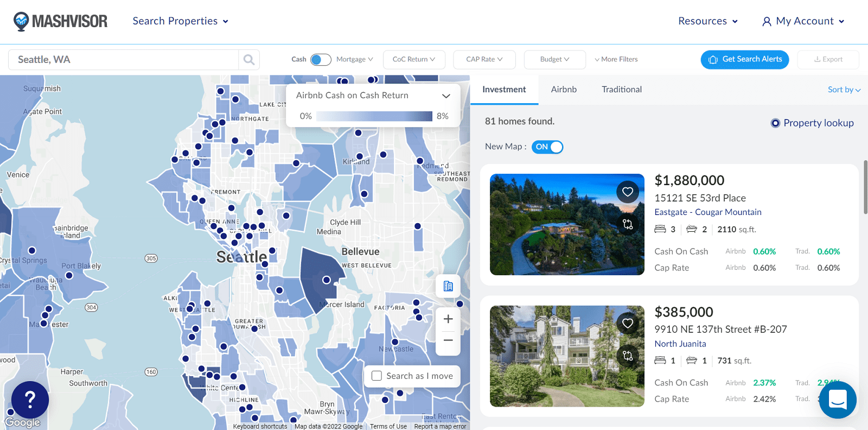
Task: Switch to the Traditional tab
Action: tap(622, 90)
